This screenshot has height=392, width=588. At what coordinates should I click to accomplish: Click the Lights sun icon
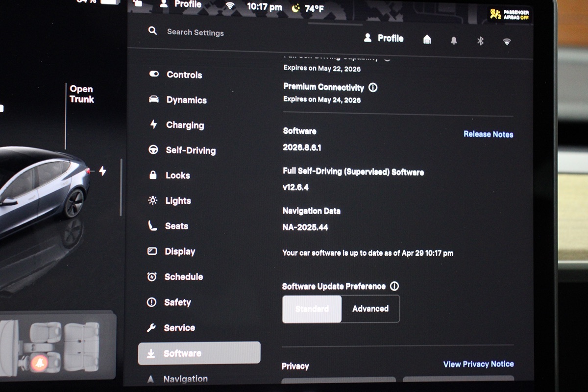click(152, 200)
